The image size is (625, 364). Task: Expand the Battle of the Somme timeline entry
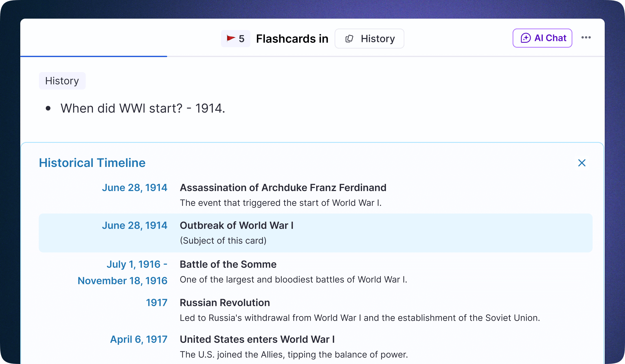(x=228, y=264)
